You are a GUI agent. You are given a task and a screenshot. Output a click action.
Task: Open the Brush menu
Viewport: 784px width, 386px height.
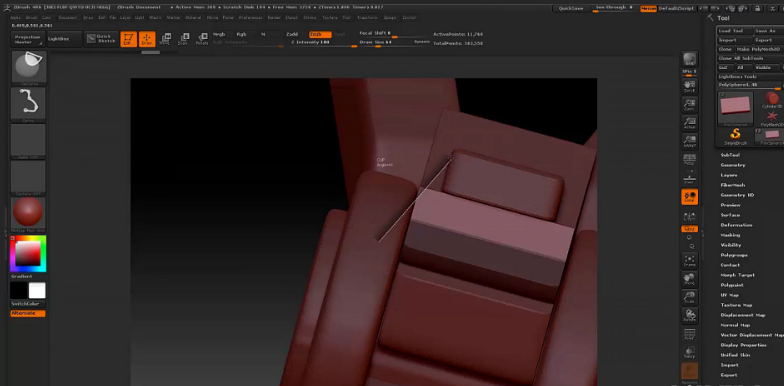(x=31, y=18)
